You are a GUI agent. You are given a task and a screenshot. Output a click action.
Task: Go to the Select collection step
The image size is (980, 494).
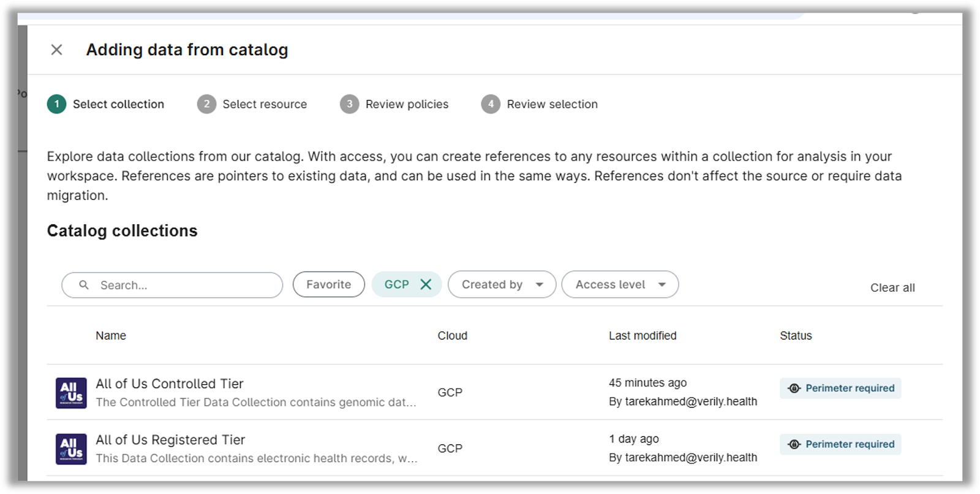[x=106, y=104]
